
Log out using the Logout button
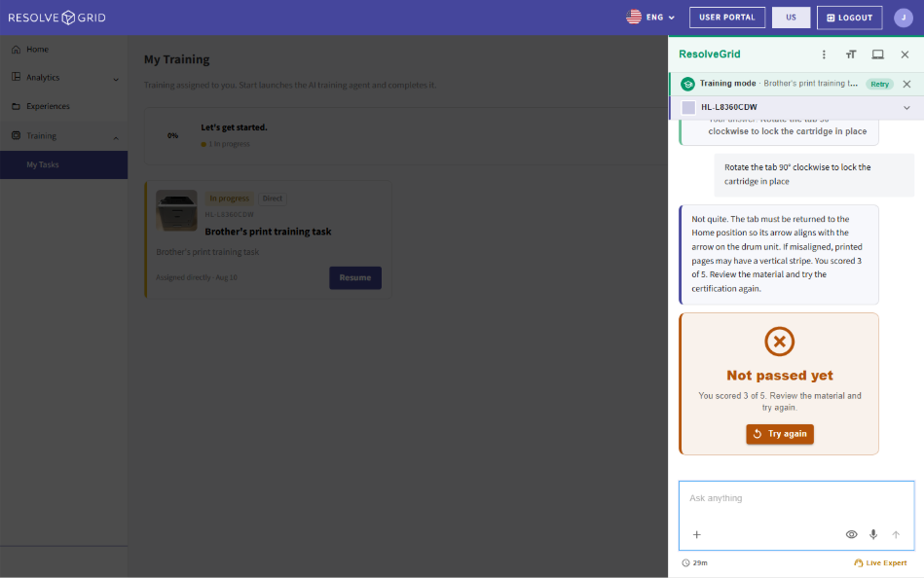coord(849,18)
